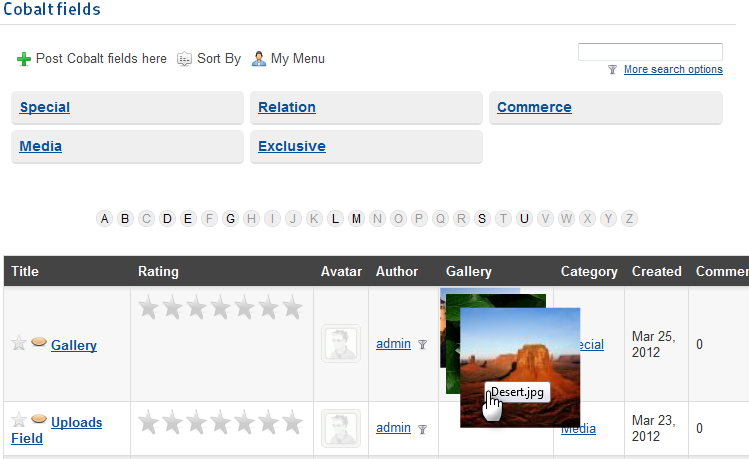This screenshot has width=749, height=459.
Task: Open the Desert.jpg gallery thumbnail
Action: click(520, 365)
